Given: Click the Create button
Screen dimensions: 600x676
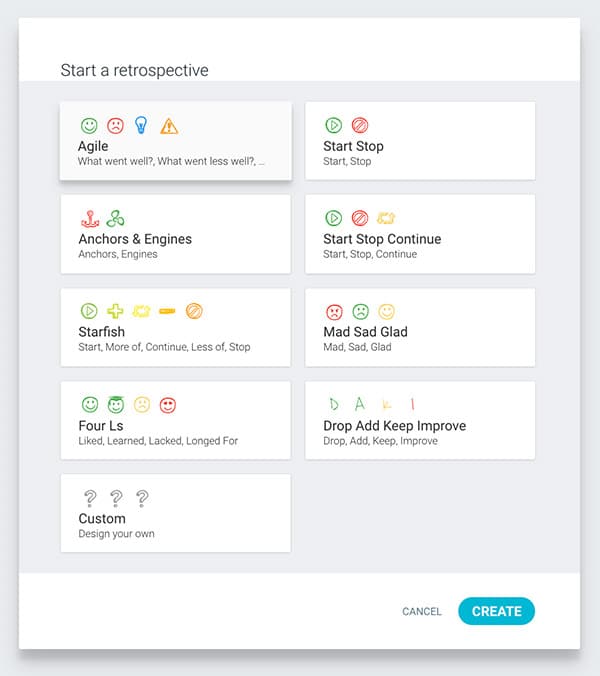Looking at the screenshot, I should pyautogui.click(x=497, y=611).
